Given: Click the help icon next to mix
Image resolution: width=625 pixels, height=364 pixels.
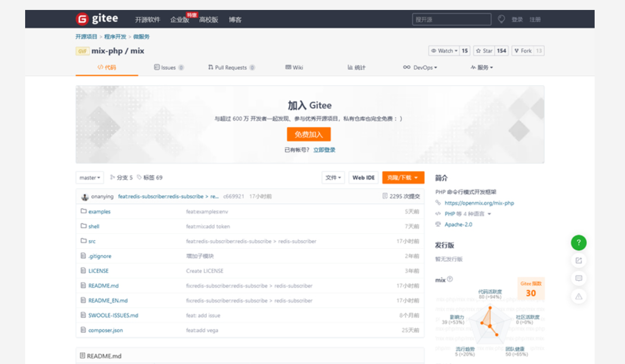Looking at the screenshot, I should click(x=450, y=279).
